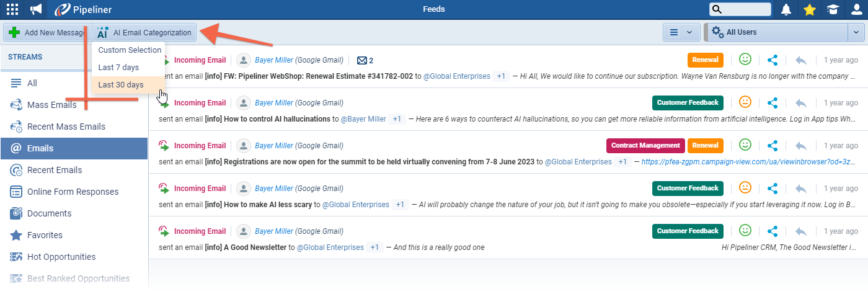This screenshot has width=868, height=294.
Task: Open favorites star icon in top bar
Action: click(x=809, y=9)
